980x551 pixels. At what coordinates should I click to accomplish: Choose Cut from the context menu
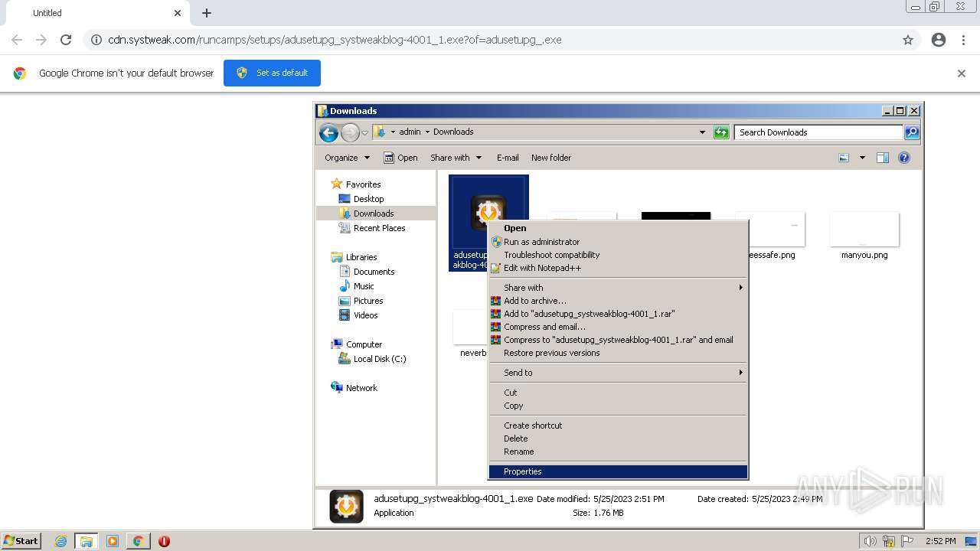(618, 393)
